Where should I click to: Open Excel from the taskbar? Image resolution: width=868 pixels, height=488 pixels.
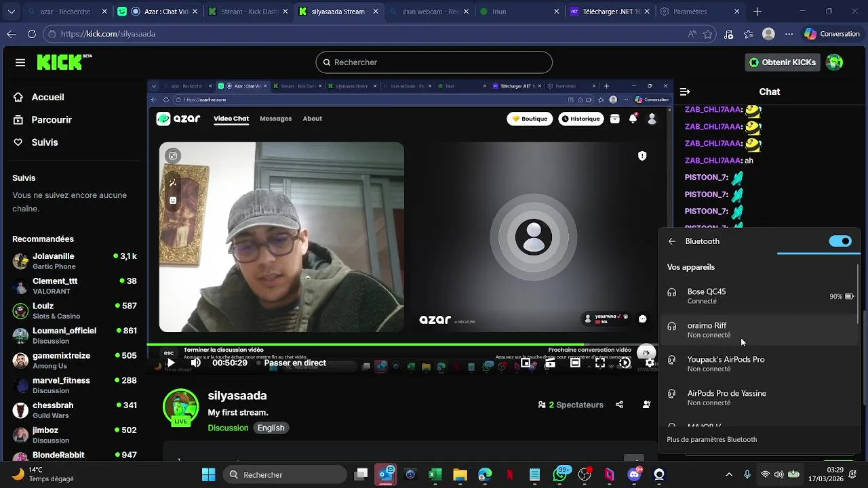click(435, 474)
